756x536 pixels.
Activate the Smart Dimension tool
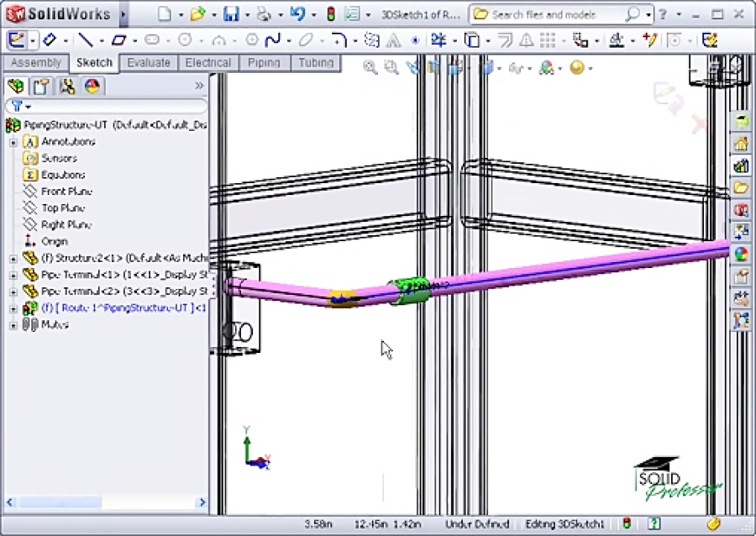[48, 39]
